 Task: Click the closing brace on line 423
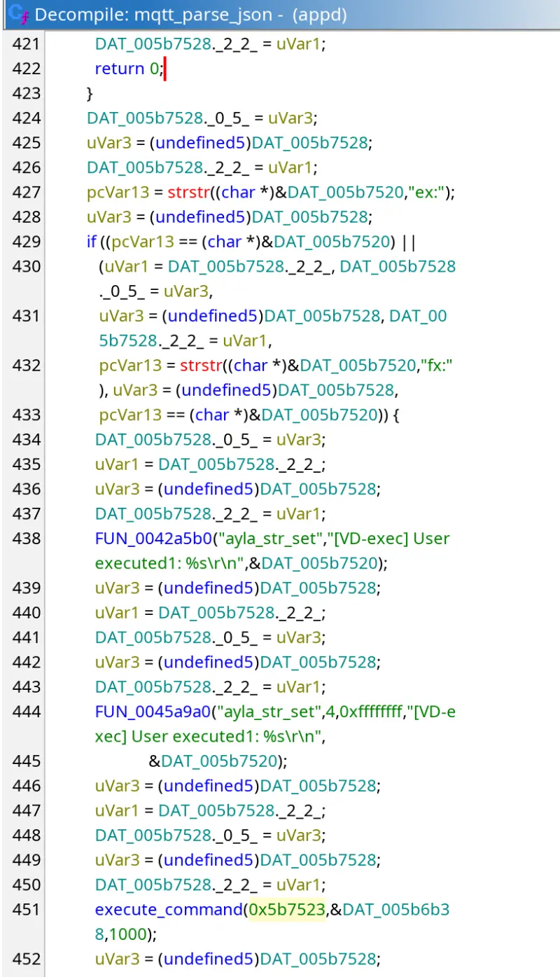90,93
